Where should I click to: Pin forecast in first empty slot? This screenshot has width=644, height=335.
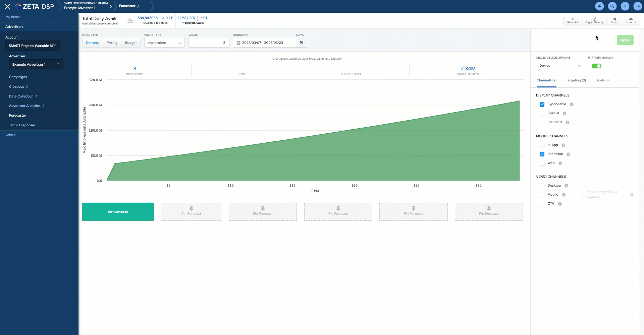(191, 211)
